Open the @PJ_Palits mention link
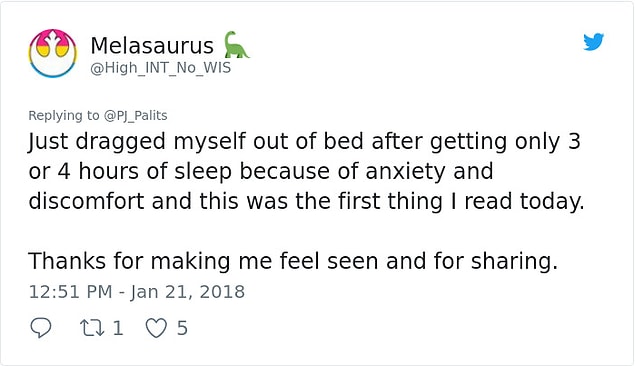The width and height of the screenshot is (635, 366). [x=136, y=116]
